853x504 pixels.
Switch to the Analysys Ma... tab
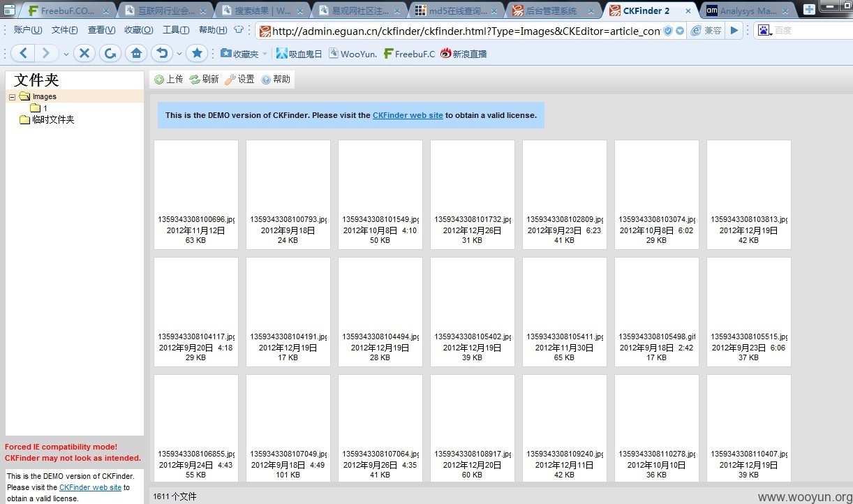pyautogui.click(x=747, y=10)
